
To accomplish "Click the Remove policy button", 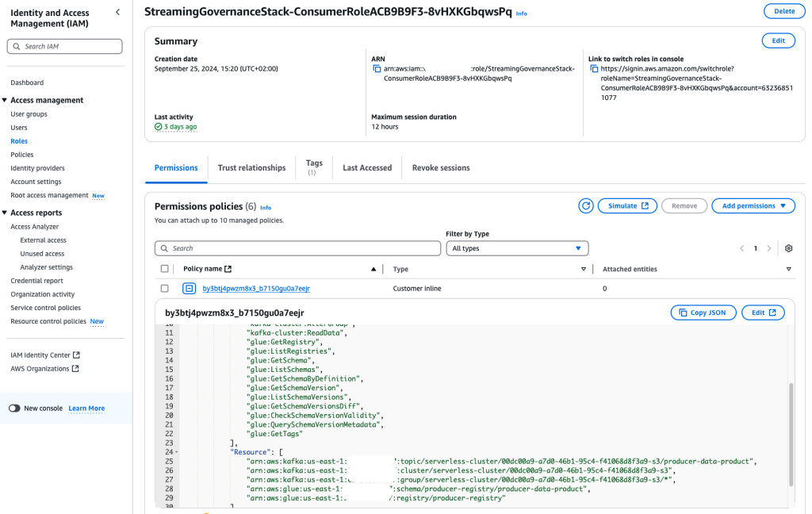I will click(684, 205).
